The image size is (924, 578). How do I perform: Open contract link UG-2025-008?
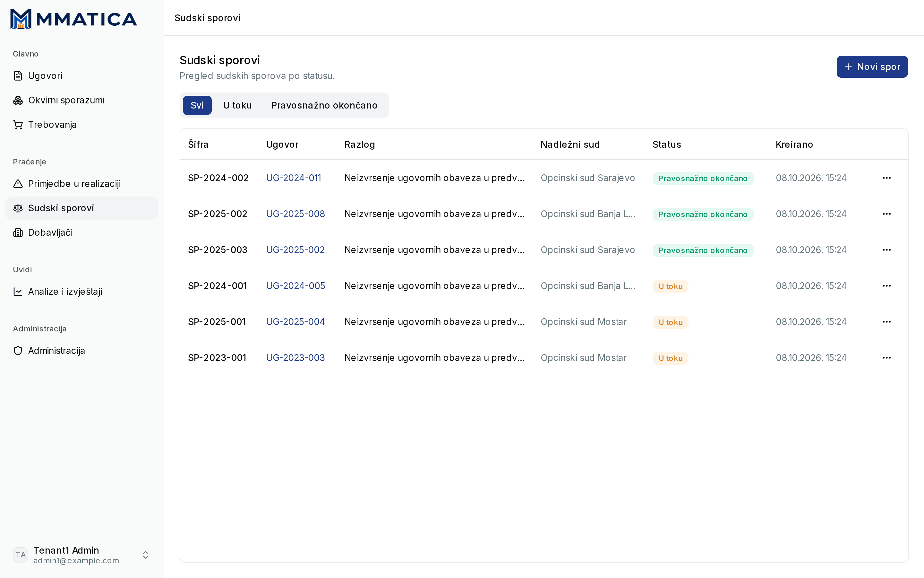295,214
